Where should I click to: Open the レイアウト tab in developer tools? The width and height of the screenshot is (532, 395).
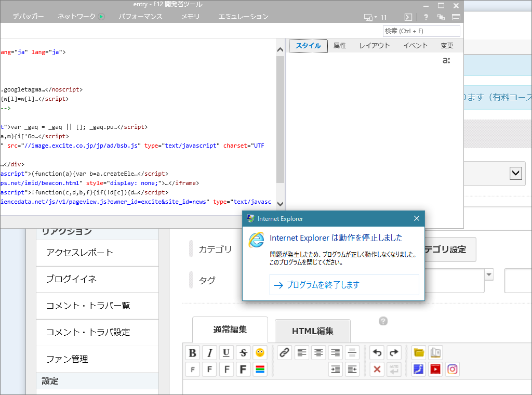click(375, 46)
